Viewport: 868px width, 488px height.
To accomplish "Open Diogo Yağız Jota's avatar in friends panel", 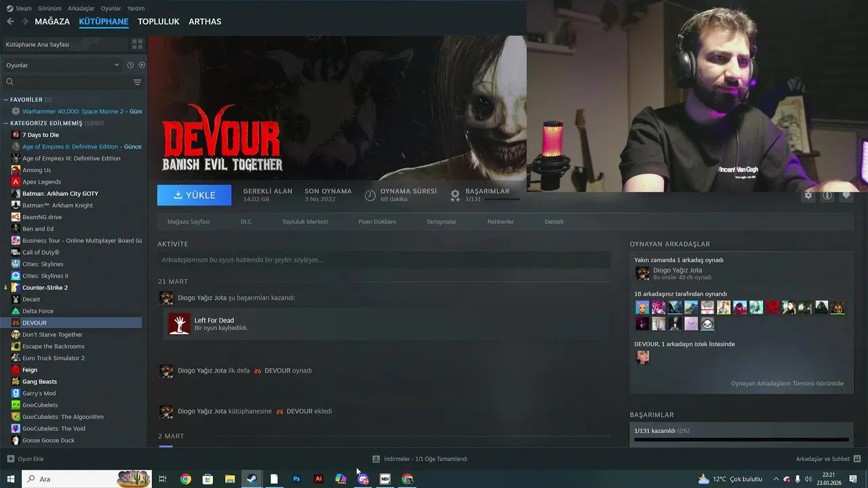I will (x=642, y=274).
